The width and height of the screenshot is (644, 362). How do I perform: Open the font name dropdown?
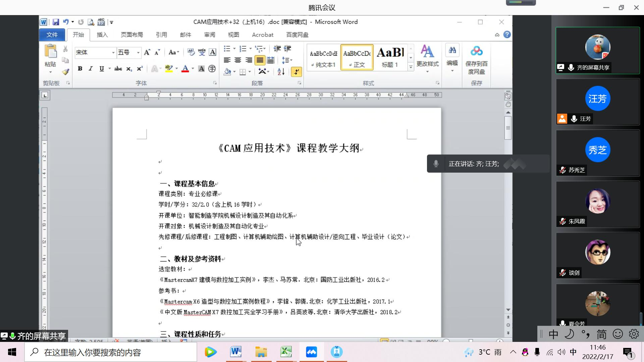point(113,53)
